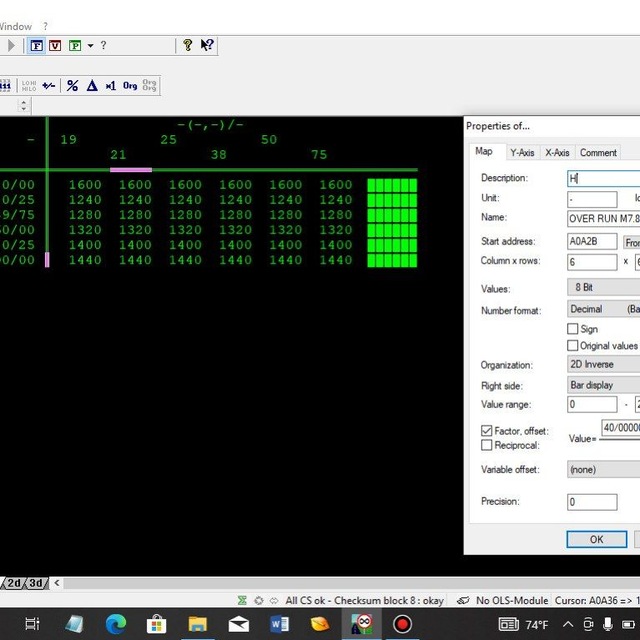640x640 pixels.
Task: Switch to the 3d view tab
Action: pyautogui.click(x=36, y=583)
